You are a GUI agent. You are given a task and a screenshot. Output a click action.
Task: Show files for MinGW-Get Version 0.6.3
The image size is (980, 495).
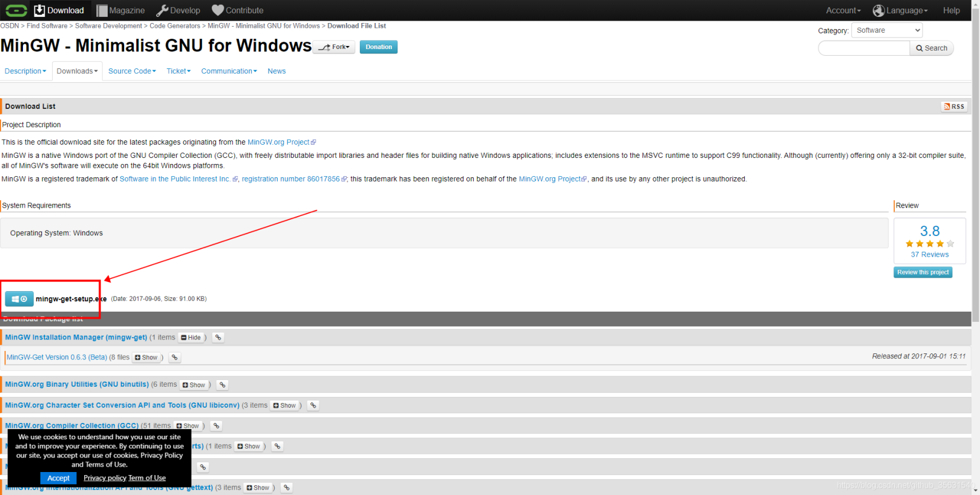pos(146,358)
